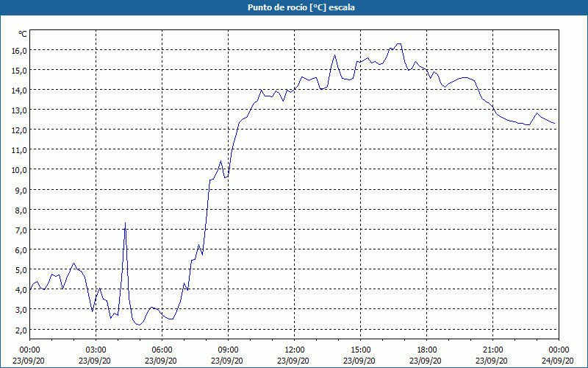
Task: Click the 7,0 y-axis label
Action: click(x=21, y=230)
